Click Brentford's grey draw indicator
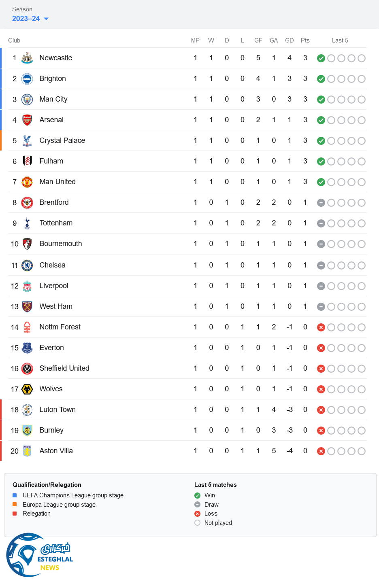The image size is (379, 588). tap(321, 203)
